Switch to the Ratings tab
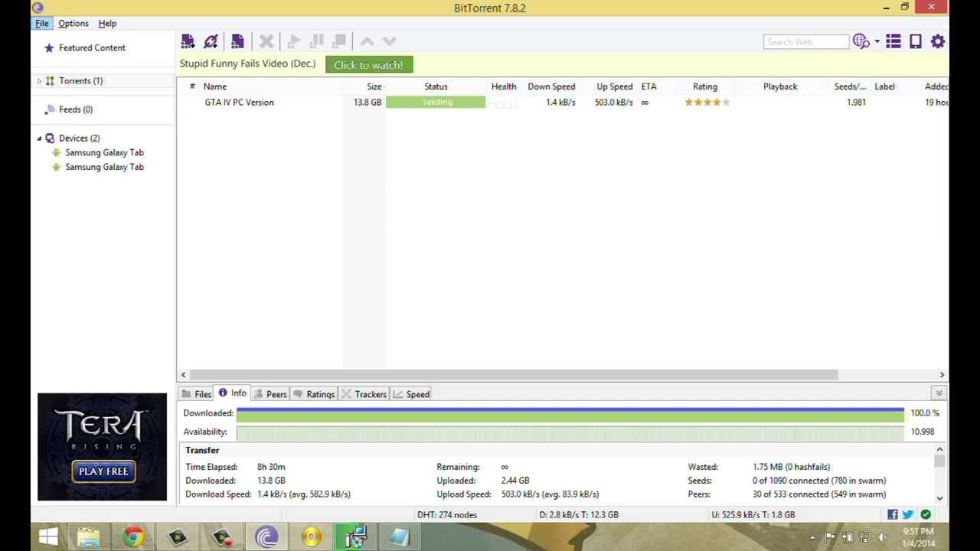Viewport: 980px width, 551px height. (x=314, y=394)
